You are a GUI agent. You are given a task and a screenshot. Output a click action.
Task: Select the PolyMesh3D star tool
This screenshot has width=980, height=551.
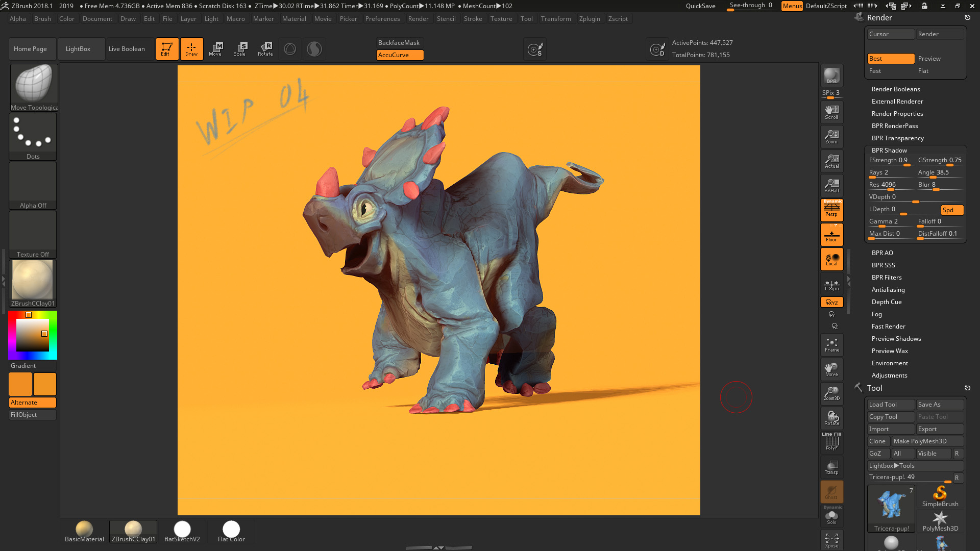pyautogui.click(x=940, y=521)
